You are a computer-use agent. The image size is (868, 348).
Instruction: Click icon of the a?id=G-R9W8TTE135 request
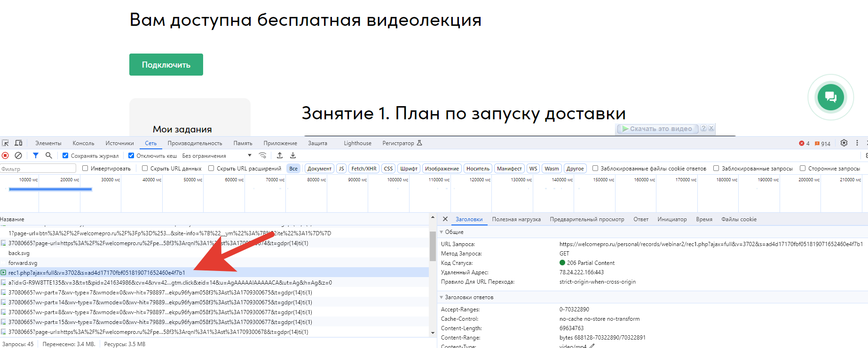coord(3,282)
